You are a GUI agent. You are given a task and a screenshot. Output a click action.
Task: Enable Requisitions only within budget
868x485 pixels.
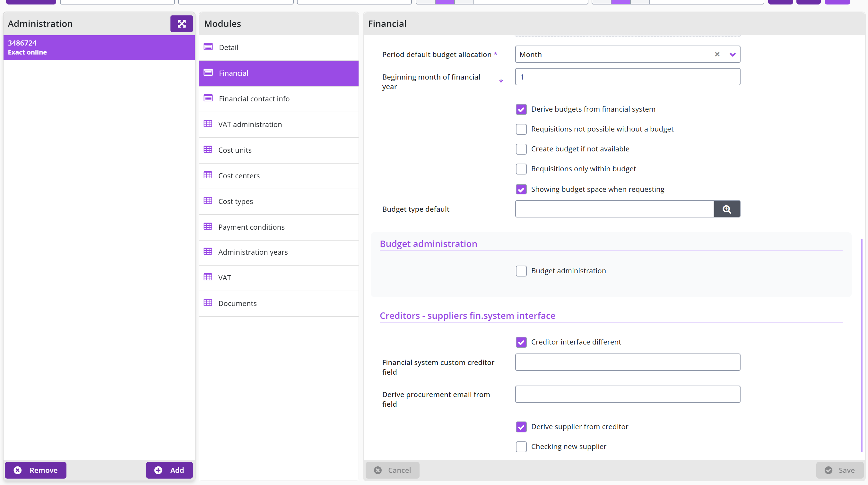pos(521,169)
